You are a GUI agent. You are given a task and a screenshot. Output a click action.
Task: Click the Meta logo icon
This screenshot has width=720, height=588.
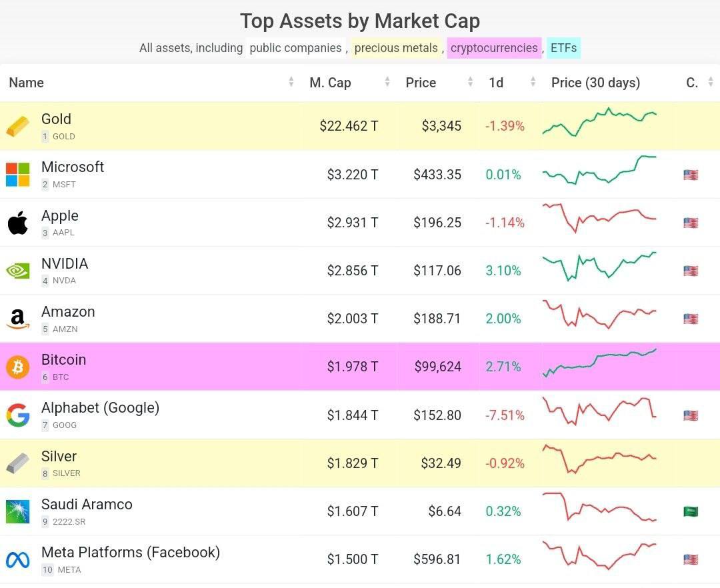[17, 559]
